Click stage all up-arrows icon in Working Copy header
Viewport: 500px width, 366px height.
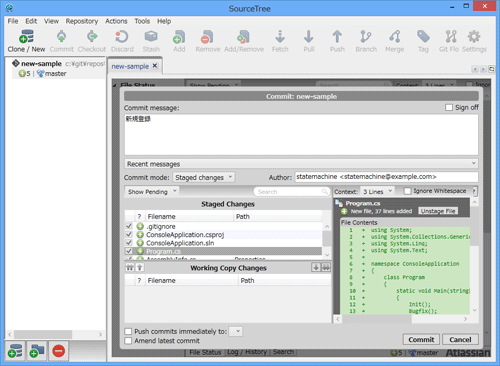tap(130, 267)
